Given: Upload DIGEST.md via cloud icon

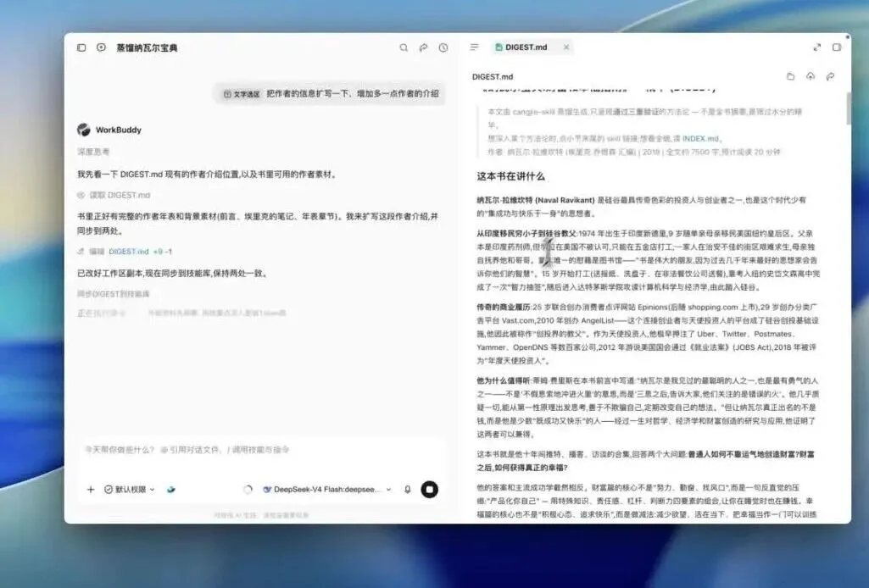Looking at the screenshot, I should click(x=811, y=76).
